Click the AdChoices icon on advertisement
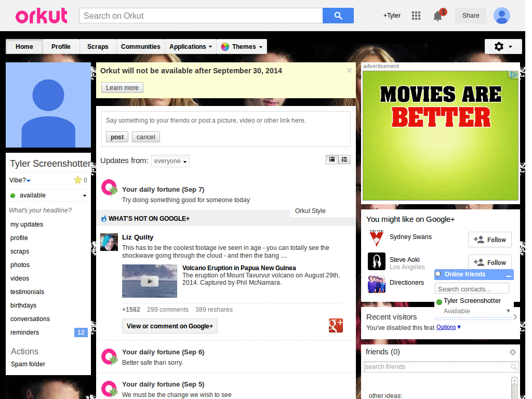The height and width of the screenshot is (399, 532). [514, 75]
